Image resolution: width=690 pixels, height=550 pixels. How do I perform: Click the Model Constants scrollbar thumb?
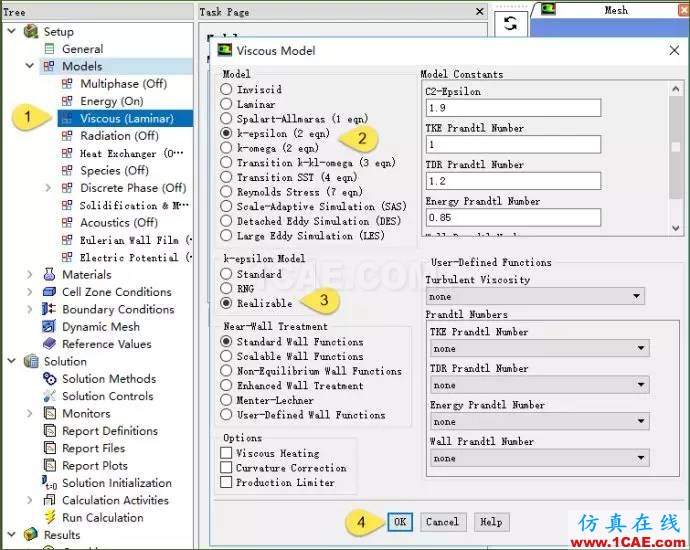click(x=676, y=147)
